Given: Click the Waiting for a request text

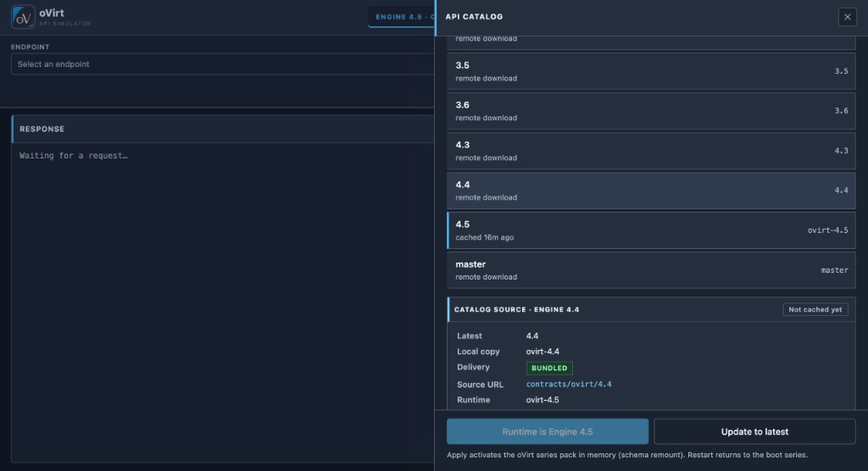Looking at the screenshot, I should tap(74, 156).
